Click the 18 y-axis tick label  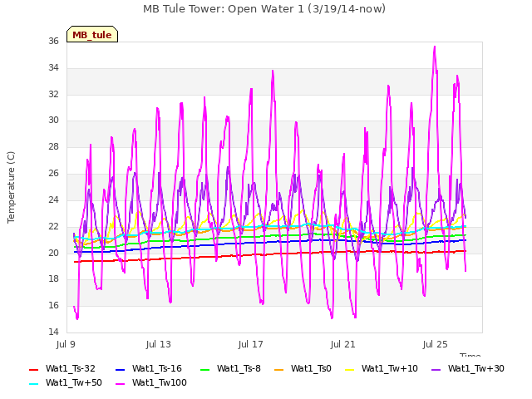53,279
